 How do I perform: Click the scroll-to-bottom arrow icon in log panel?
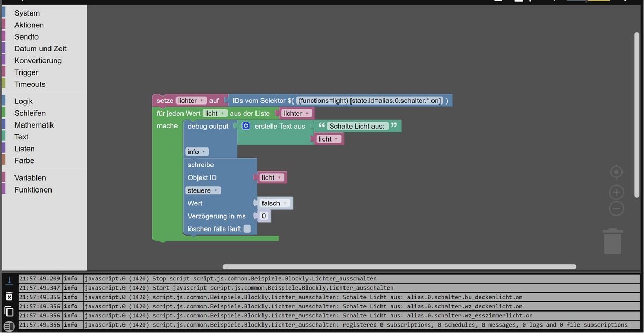tap(9, 280)
